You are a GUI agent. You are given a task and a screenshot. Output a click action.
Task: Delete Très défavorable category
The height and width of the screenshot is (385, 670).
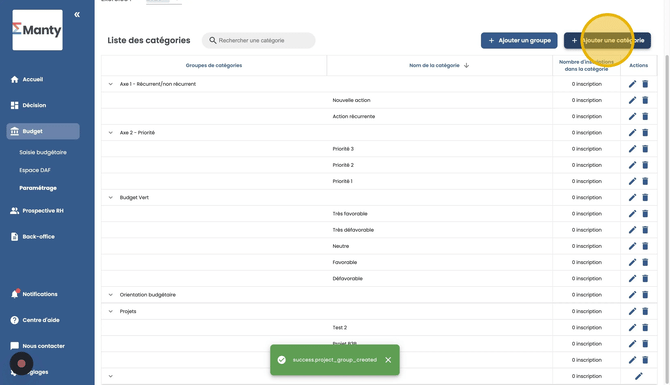(x=645, y=230)
